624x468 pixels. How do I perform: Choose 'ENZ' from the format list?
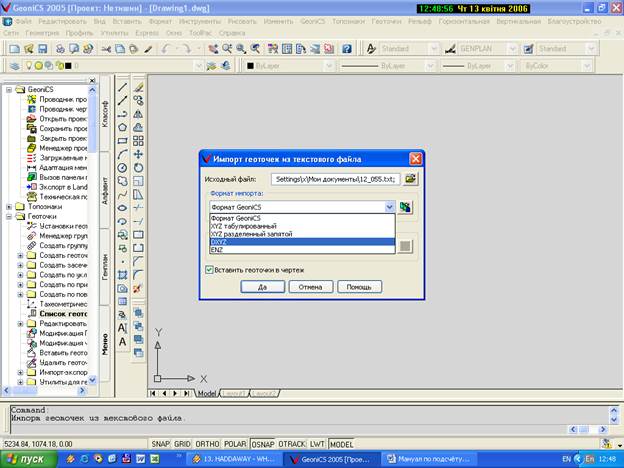click(x=302, y=250)
